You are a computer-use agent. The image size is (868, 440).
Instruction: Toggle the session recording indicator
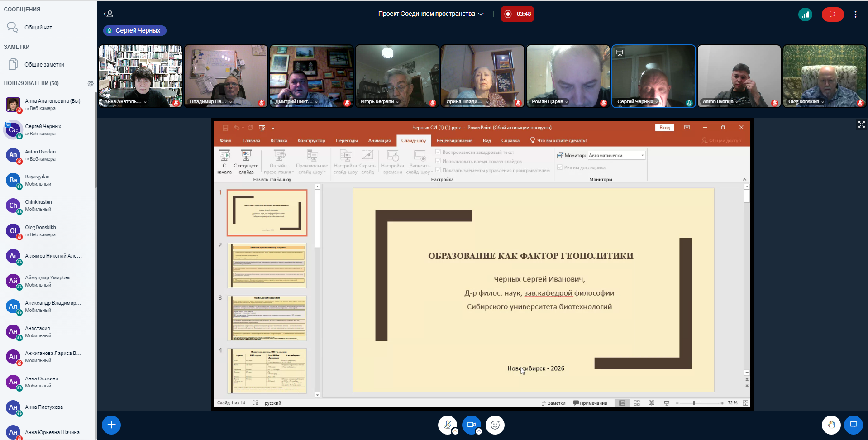pyautogui.click(x=517, y=14)
